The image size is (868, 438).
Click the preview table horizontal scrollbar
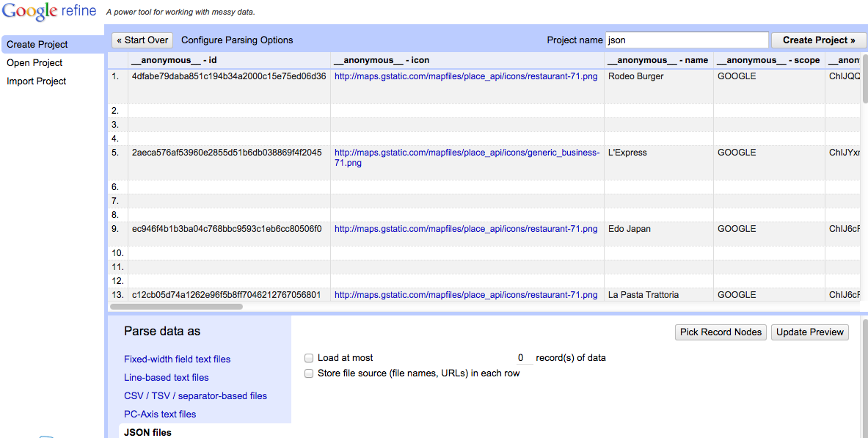[x=176, y=307]
